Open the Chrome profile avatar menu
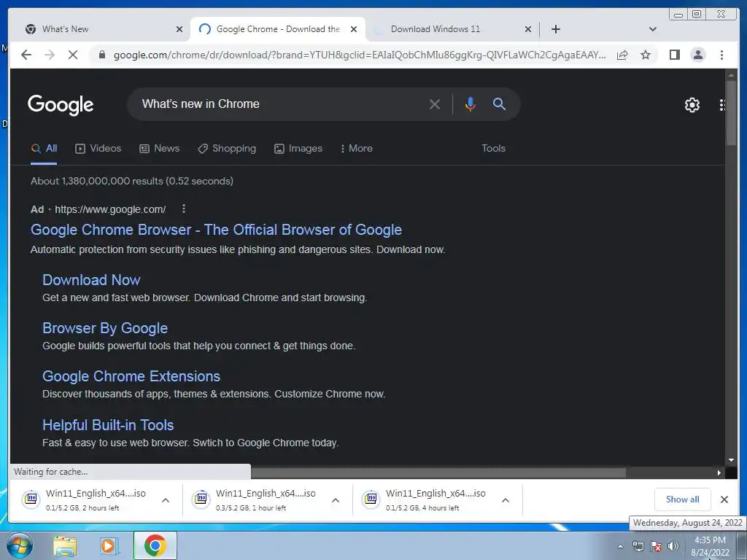 [x=698, y=55]
